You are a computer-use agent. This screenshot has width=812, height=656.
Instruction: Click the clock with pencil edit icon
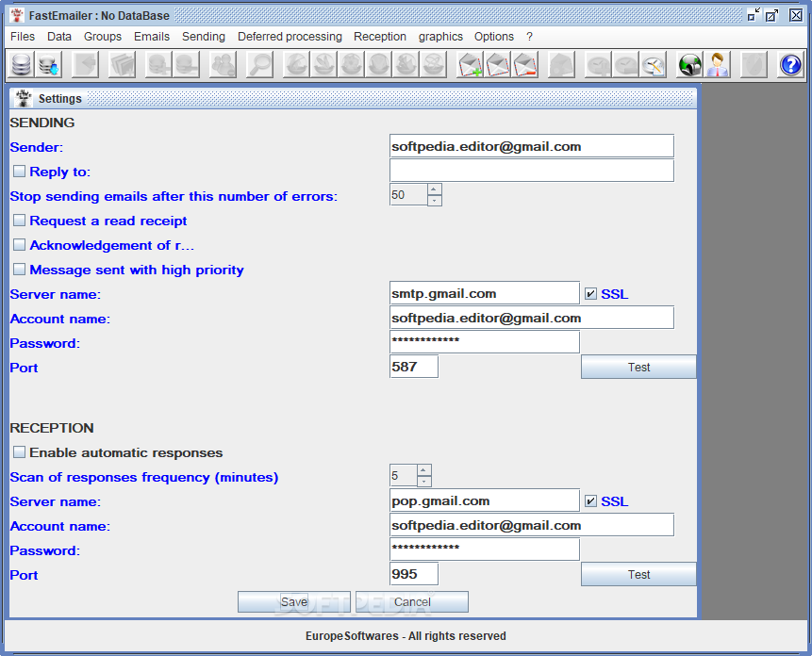pos(653,65)
